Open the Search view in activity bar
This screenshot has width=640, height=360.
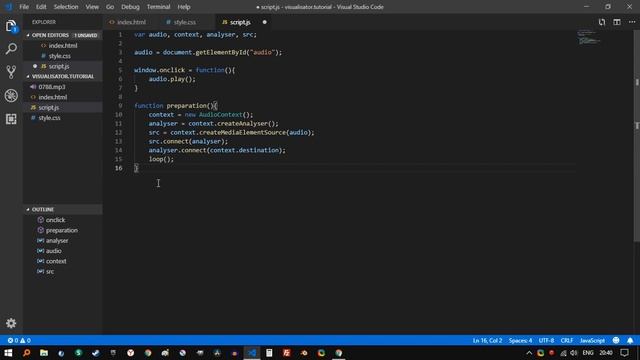11,49
